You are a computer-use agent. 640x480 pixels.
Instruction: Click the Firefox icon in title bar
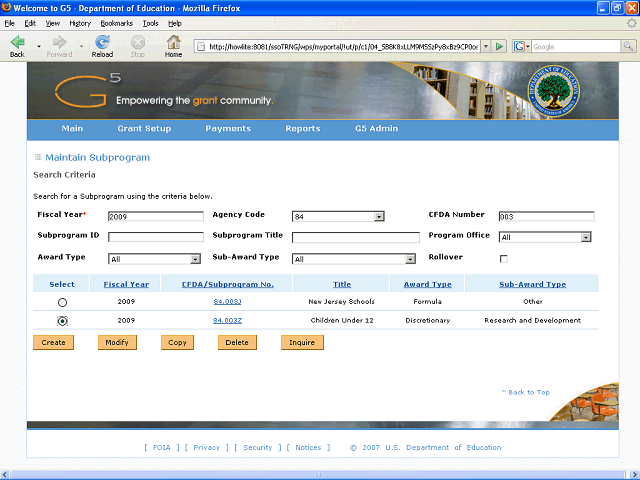click(x=6, y=7)
